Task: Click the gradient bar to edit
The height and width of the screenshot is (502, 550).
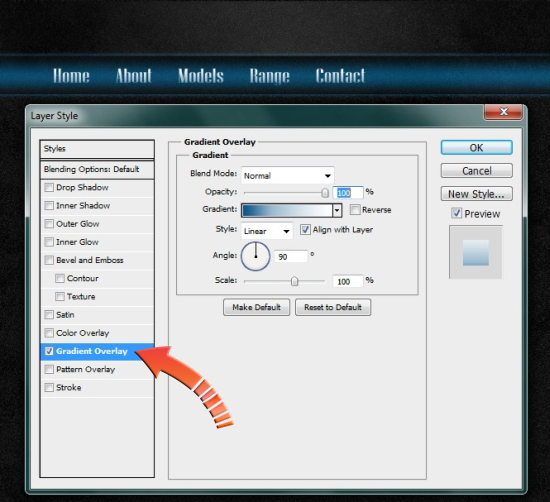Action: (287, 210)
